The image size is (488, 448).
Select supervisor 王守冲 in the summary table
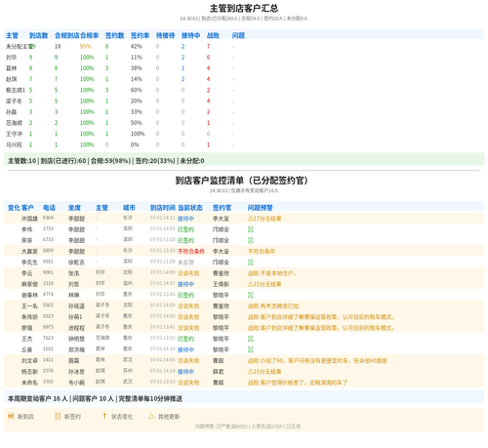(14, 134)
